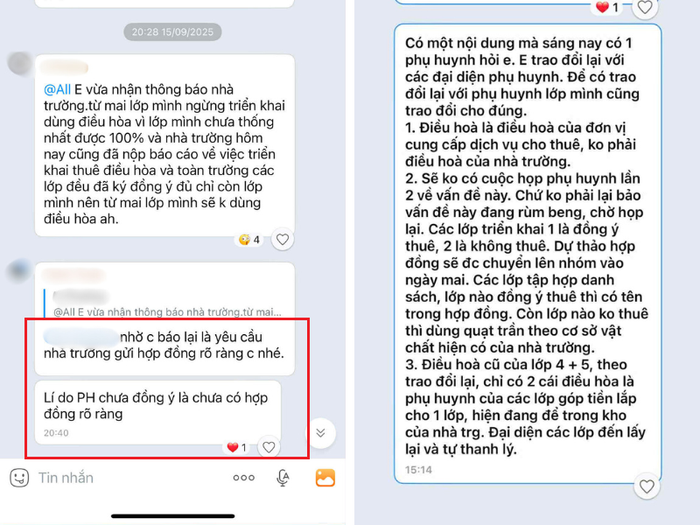This screenshot has height=525, width=700.
Task: Open quoted reply preview '@All E vừa nhận'
Action: click(x=167, y=304)
